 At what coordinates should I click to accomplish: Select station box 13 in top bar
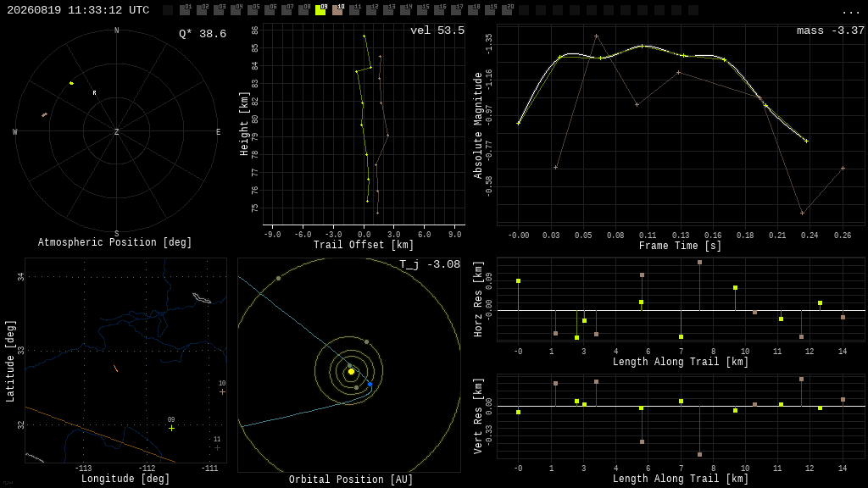(387, 10)
